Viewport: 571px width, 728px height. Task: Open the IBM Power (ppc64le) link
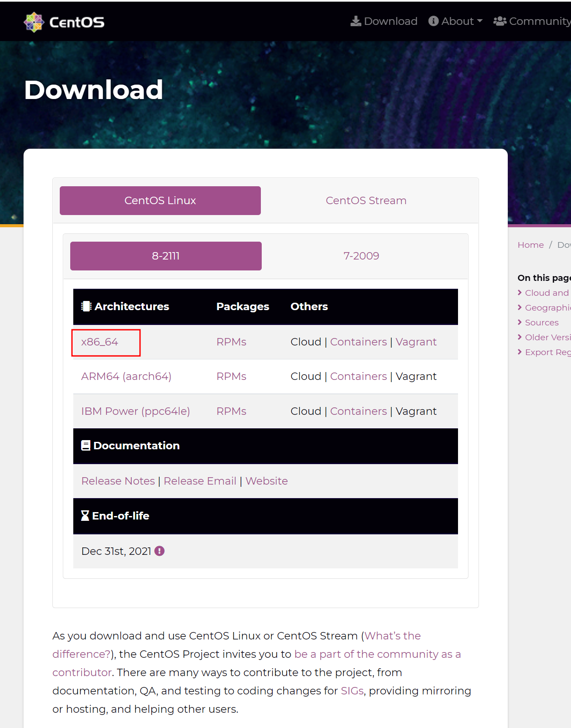[136, 411]
